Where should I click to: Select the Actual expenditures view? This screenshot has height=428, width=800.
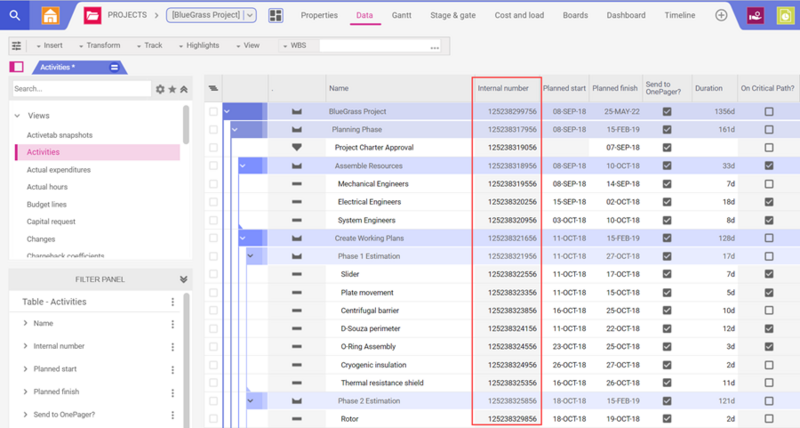pyautogui.click(x=59, y=170)
